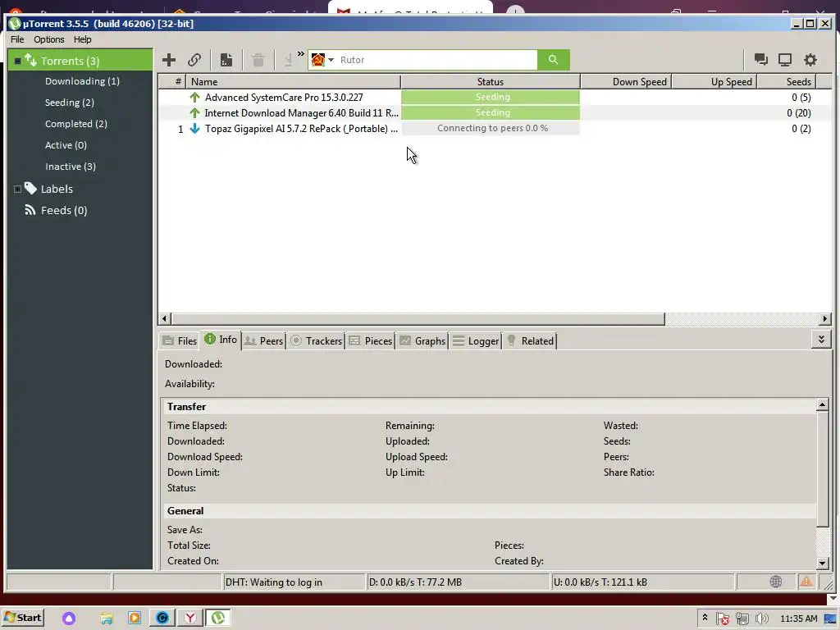Image resolution: width=840 pixels, height=630 pixels.
Task: Click upload rate U: 0.0 kB/s status
Action: click(x=642, y=582)
